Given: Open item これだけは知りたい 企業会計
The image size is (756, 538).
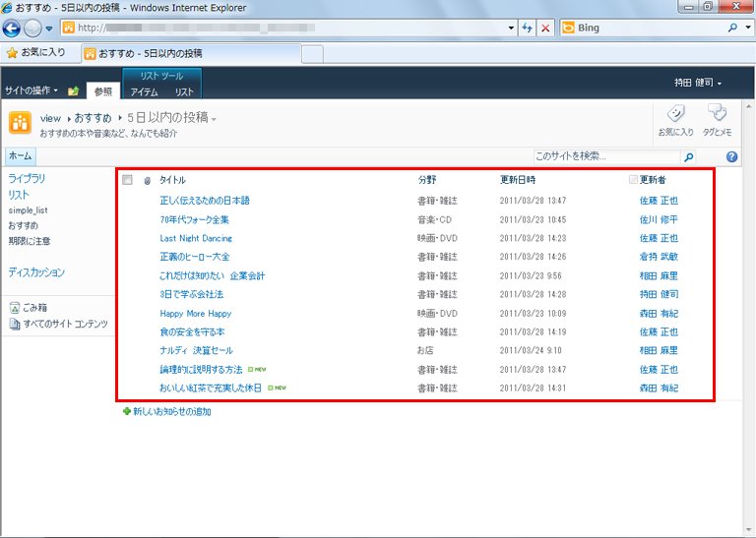Looking at the screenshot, I should 213,276.
